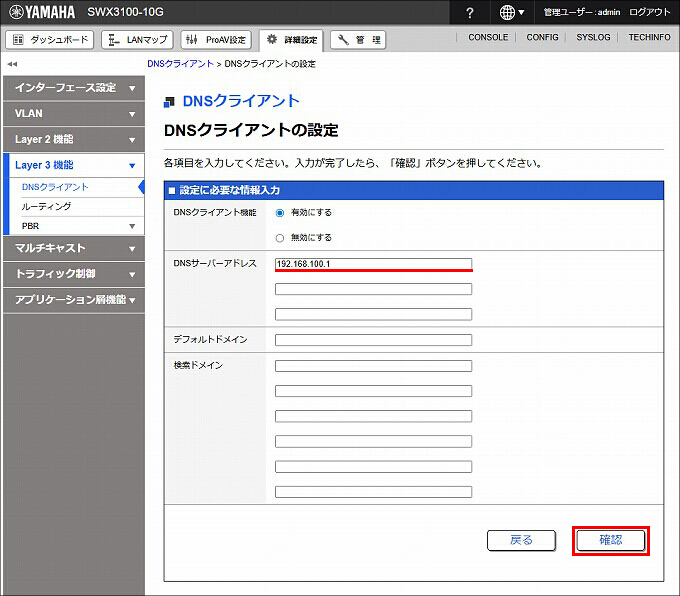Click fourth 検索ドメイン input field
Screen dimensions: 680x596
[373, 442]
